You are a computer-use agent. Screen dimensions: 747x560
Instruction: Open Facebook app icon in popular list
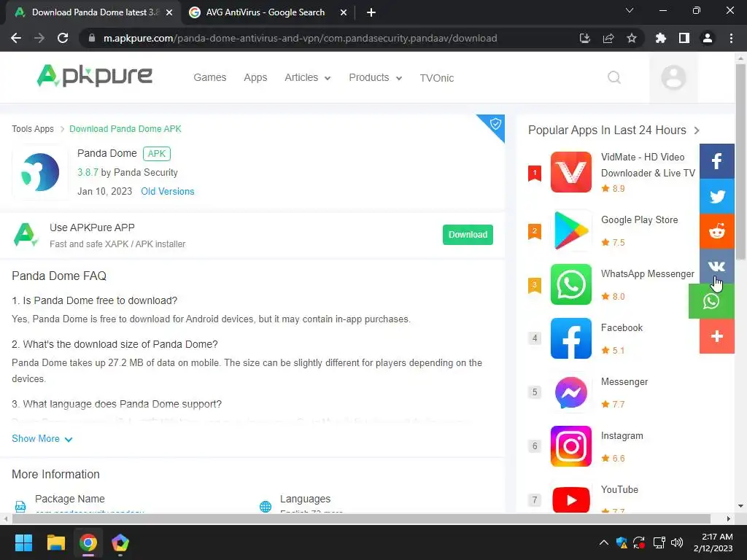pos(570,338)
